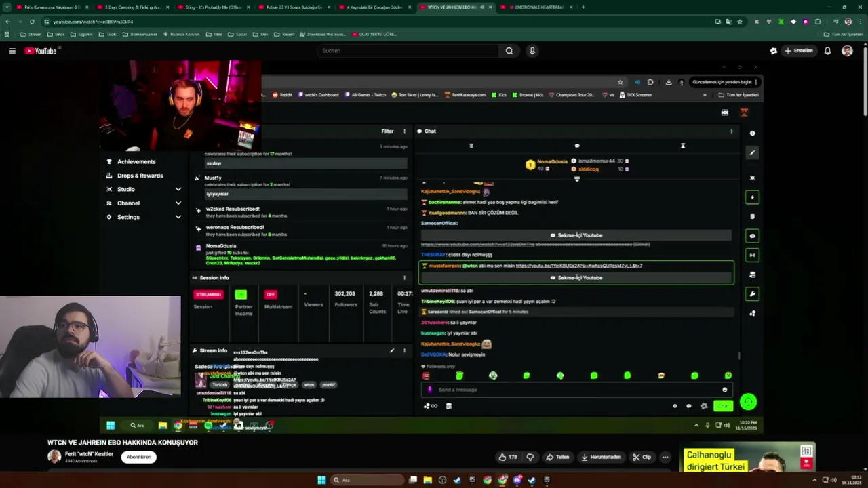Screen dimensions: 868x488
Task: Switch to the Sting - It's Probably Me tab
Action: point(214,7)
